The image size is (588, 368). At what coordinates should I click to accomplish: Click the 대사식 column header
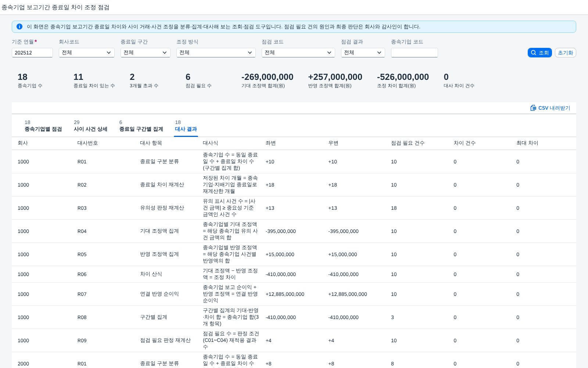(x=210, y=143)
